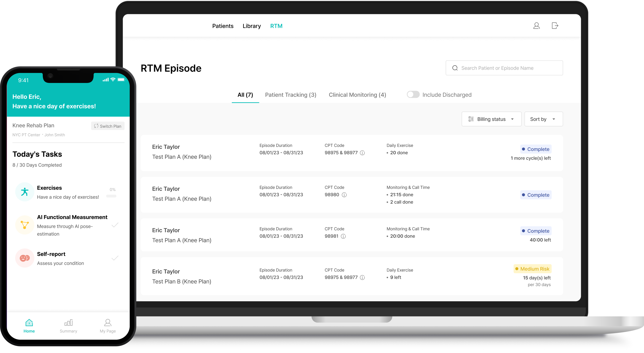644x353 pixels.
Task: Tap AI Functional Measurement checkmark
Action: [115, 225]
